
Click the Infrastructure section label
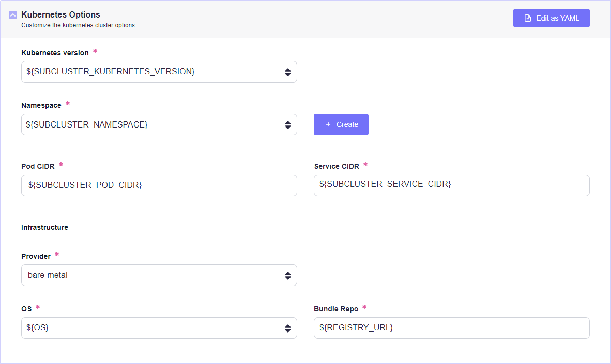[44, 227]
